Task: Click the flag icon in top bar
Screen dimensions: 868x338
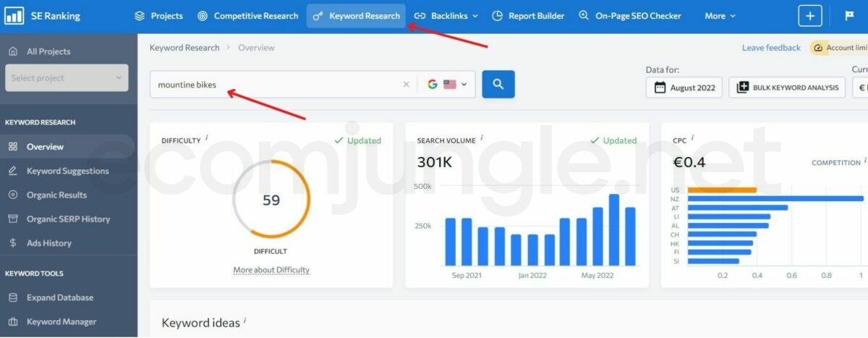Action: click(x=849, y=16)
